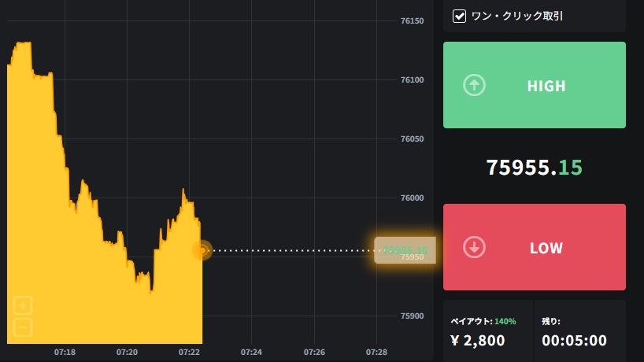Click the down arrow icon in LOW button
The image size is (644, 362).
(x=473, y=247)
